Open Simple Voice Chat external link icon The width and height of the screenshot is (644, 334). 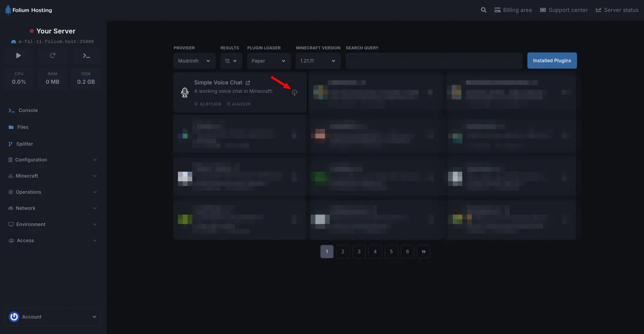point(248,83)
